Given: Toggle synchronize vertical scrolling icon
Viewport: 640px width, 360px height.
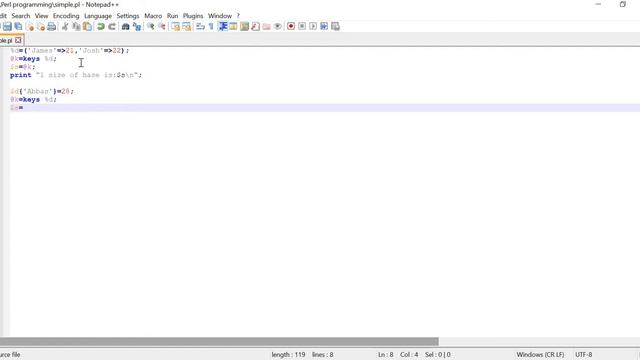Looking at the screenshot, I should 176,27.
